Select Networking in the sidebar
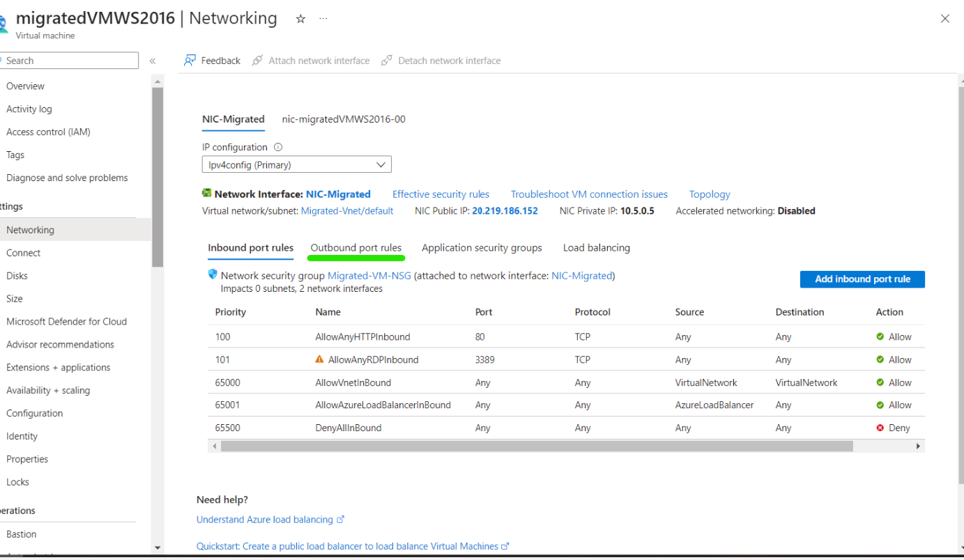This screenshot has height=560, width=964. click(75, 230)
